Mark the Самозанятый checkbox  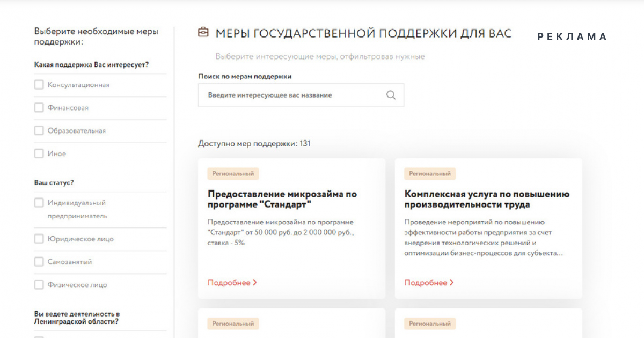point(39,262)
